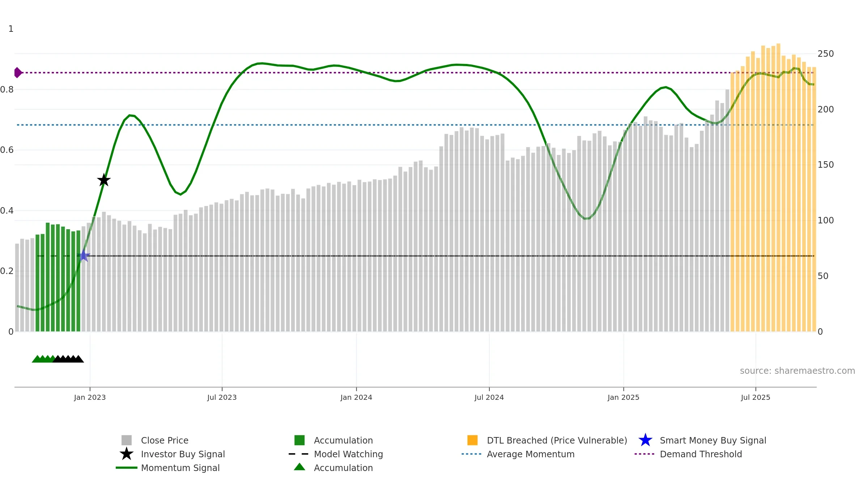868x488 pixels.
Task: Click the blue Smart Money star marker on chart
Action: click(x=84, y=256)
